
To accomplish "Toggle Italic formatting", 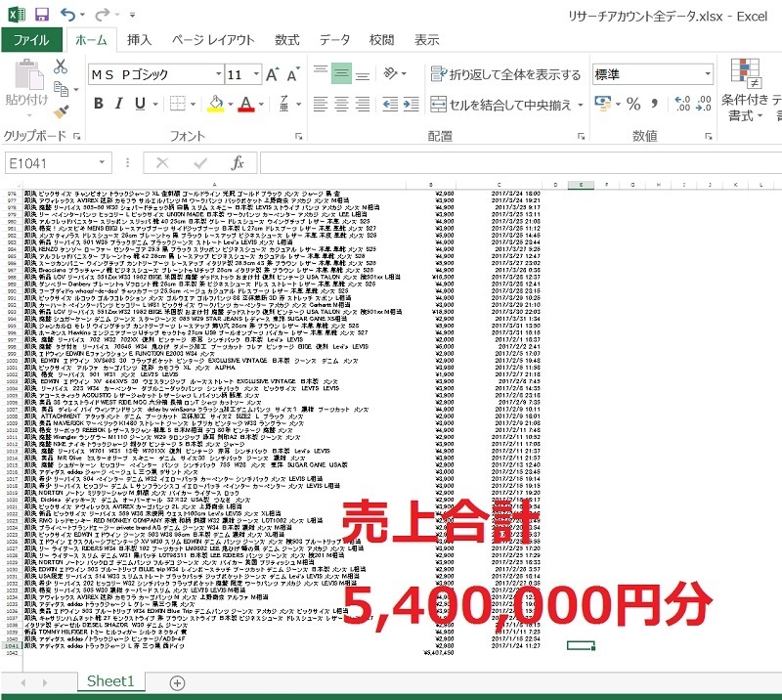I will click(118, 104).
